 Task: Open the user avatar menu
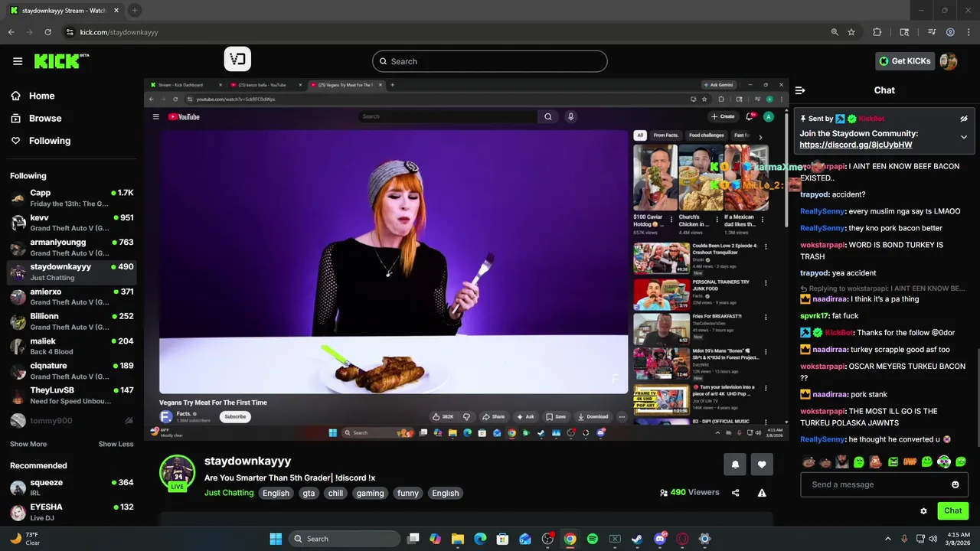click(949, 61)
